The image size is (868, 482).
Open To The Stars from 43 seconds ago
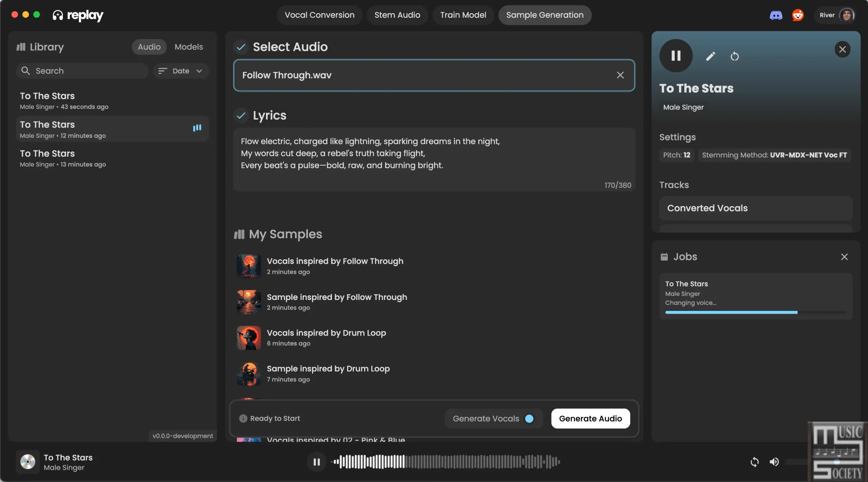point(112,101)
